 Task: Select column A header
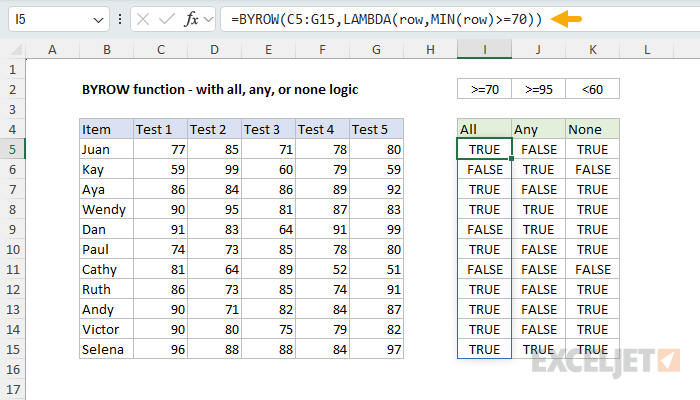(x=53, y=50)
